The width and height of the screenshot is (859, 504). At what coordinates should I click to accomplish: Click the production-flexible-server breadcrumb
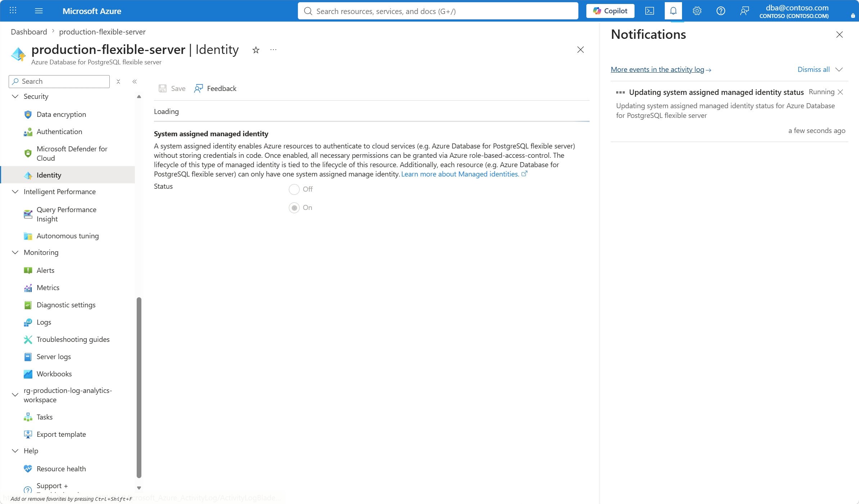(x=102, y=32)
